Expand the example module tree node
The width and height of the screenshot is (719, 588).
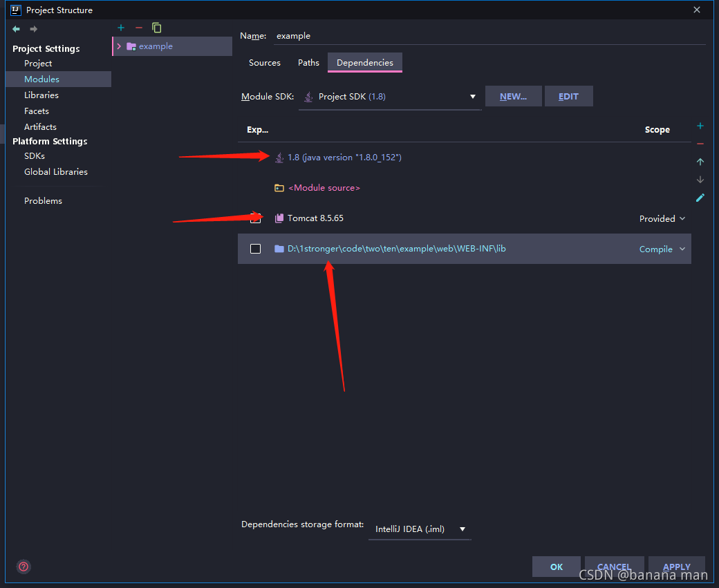click(119, 46)
